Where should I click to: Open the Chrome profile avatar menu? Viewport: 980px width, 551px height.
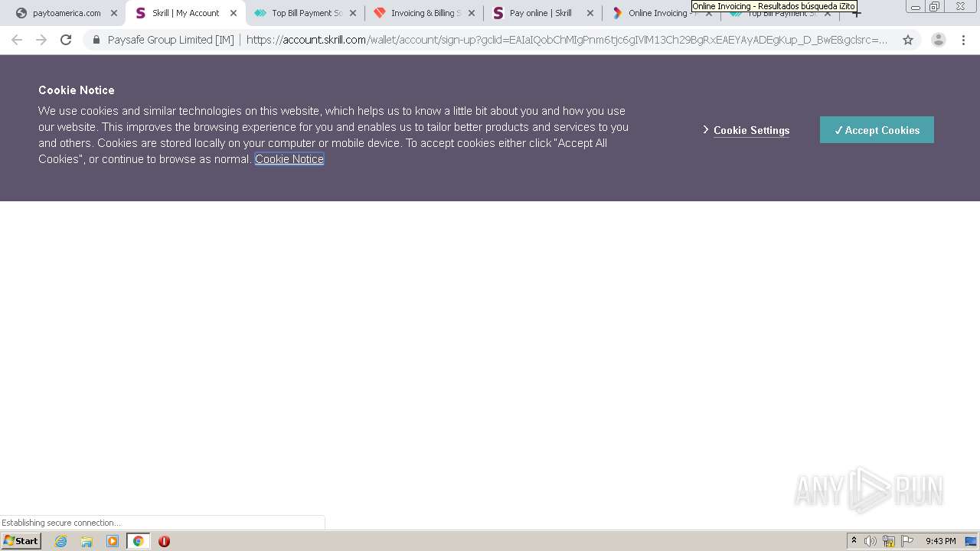(939, 40)
